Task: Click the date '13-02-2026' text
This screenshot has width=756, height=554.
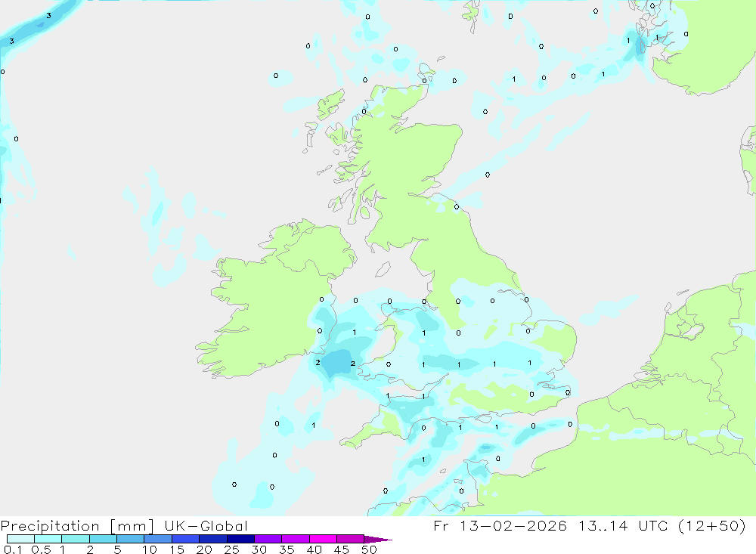Action: click(513, 525)
